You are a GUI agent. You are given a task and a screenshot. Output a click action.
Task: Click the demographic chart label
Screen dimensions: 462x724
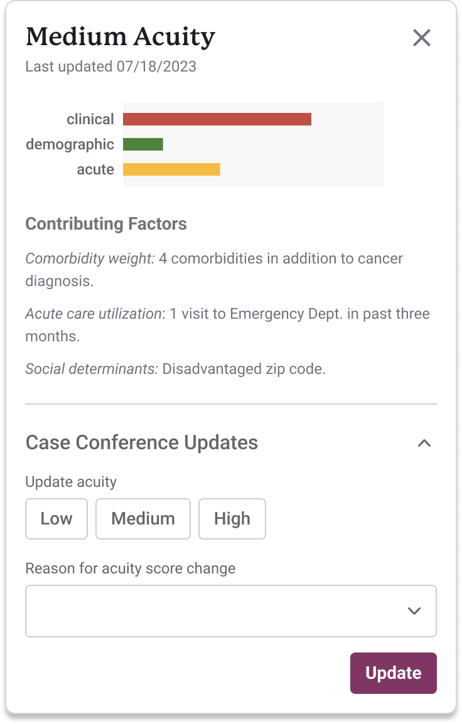(x=70, y=145)
